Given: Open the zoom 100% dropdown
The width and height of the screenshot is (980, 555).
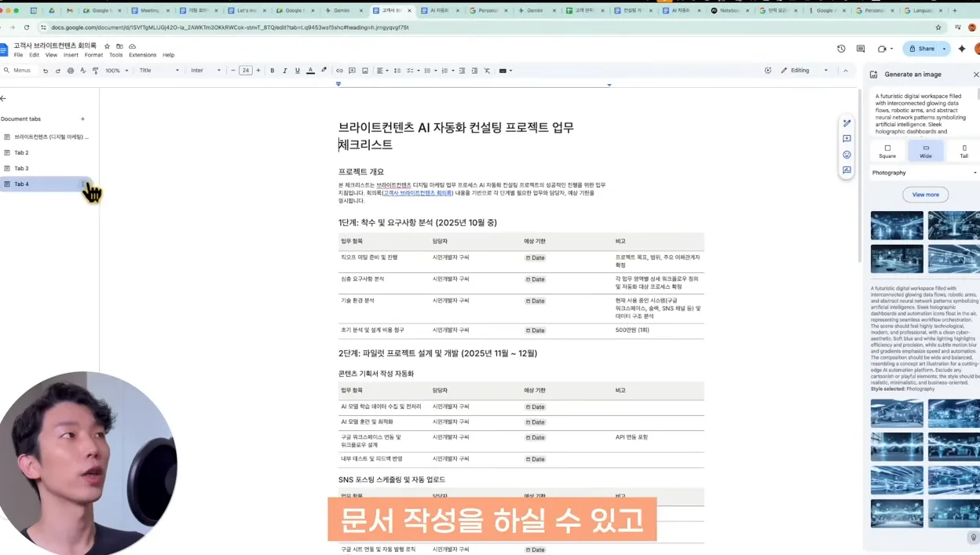Looking at the screenshot, I should (116, 71).
